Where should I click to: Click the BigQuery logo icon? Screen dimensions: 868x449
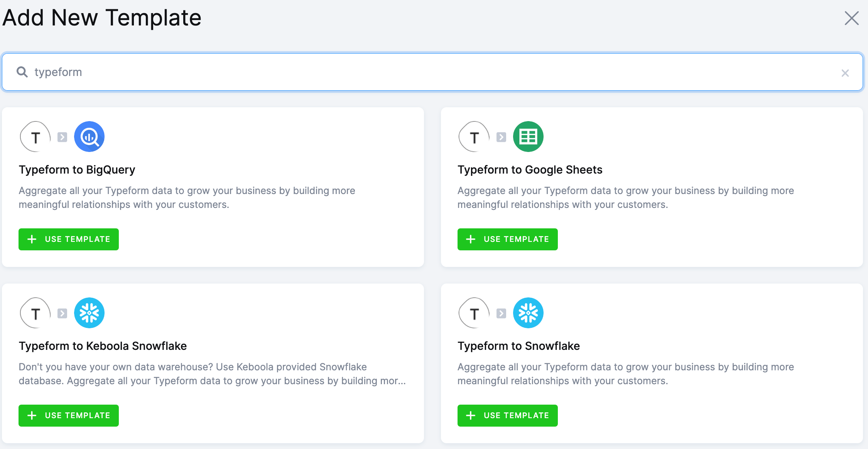[89, 137]
